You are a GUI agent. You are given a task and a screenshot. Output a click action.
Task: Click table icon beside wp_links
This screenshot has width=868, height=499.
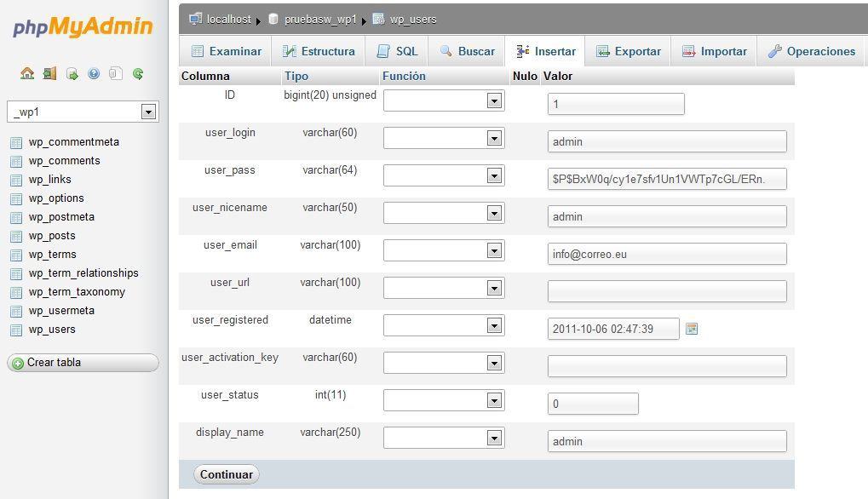[16, 181]
